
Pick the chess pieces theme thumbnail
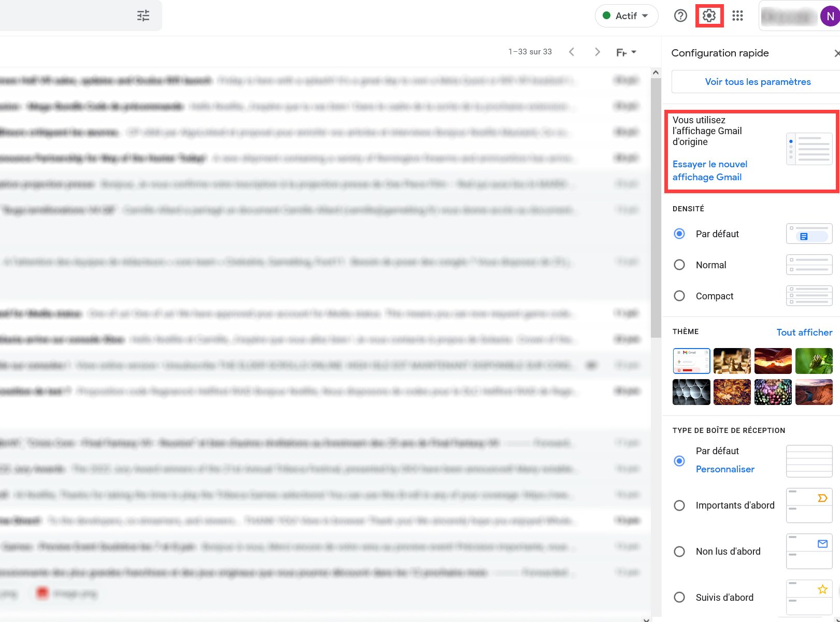tap(732, 361)
